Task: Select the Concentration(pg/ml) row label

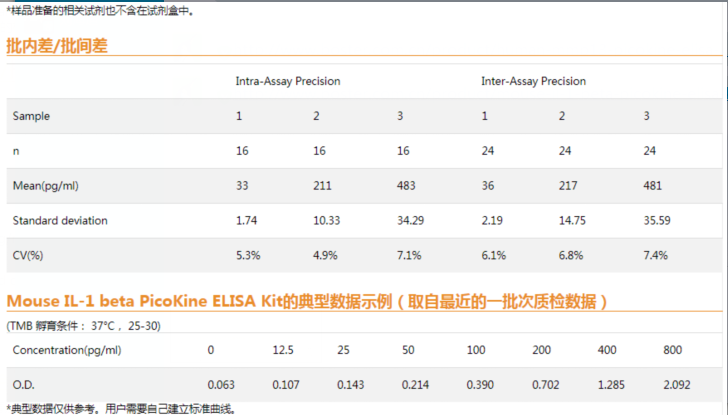Action: 66,349
